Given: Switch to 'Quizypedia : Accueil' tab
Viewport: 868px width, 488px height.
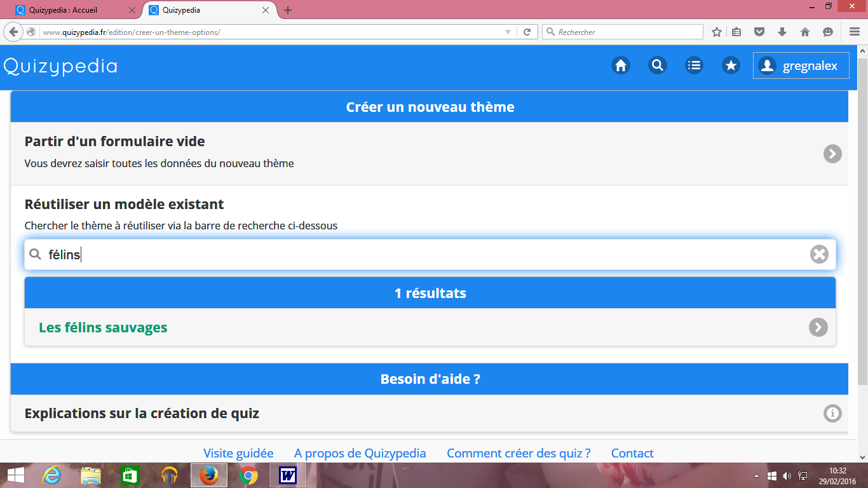Looking at the screenshot, I should [69, 10].
